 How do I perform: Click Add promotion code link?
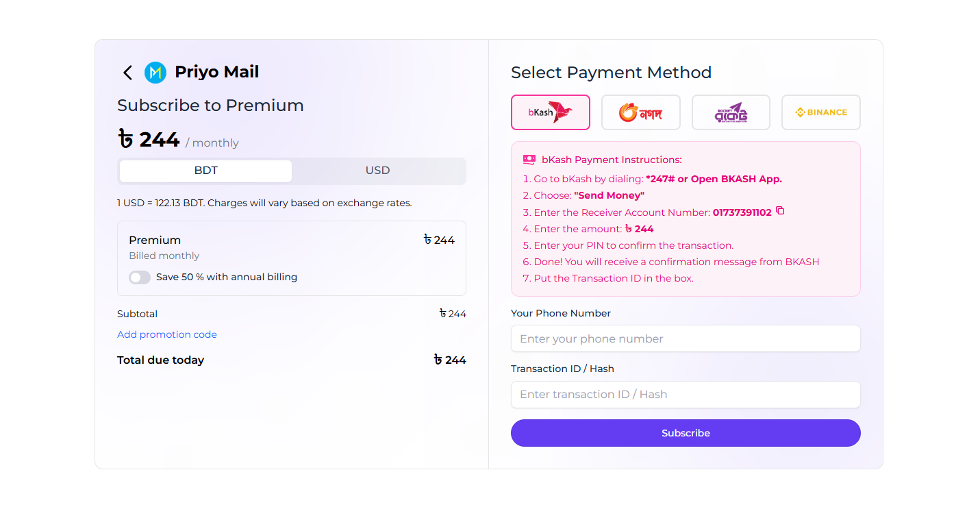[167, 334]
